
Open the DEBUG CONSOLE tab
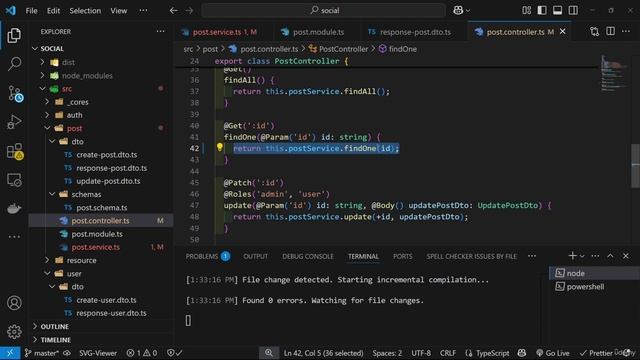pyautogui.click(x=308, y=256)
